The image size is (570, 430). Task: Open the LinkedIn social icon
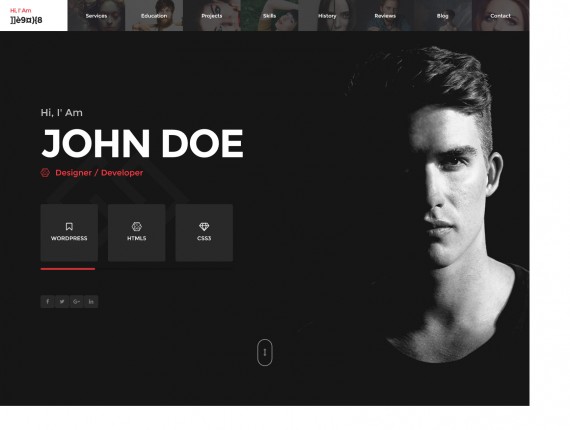coord(91,301)
